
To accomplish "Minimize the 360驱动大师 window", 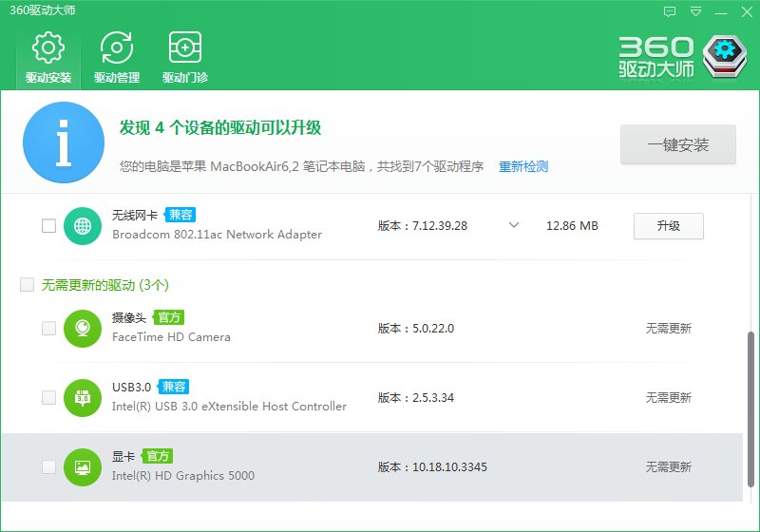I will click(x=721, y=12).
